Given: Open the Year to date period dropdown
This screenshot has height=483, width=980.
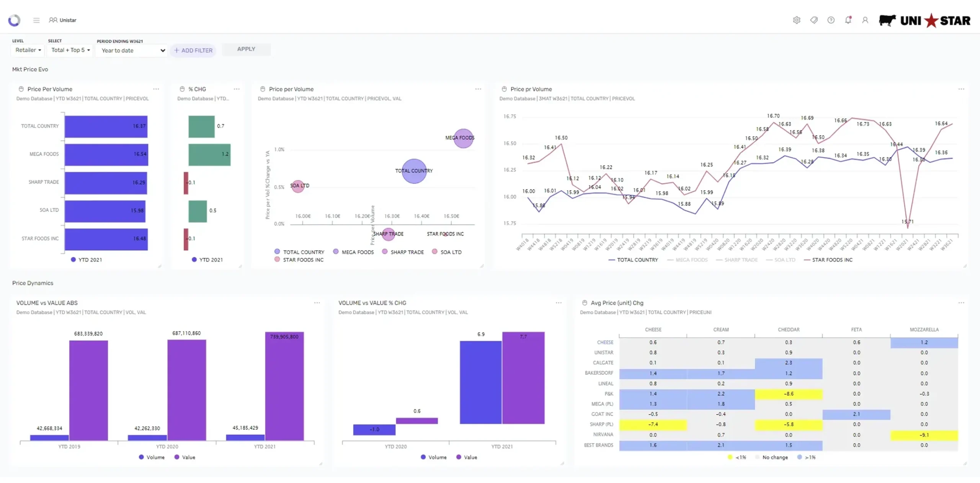Looking at the screenshot, I should click(x=132, y=51).
